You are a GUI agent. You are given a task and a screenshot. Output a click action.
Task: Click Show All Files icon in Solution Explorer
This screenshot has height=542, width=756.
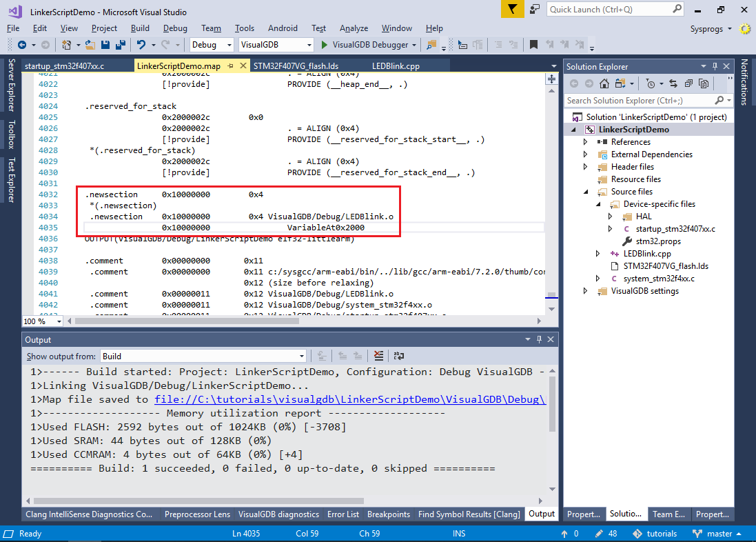pos(703,83)
